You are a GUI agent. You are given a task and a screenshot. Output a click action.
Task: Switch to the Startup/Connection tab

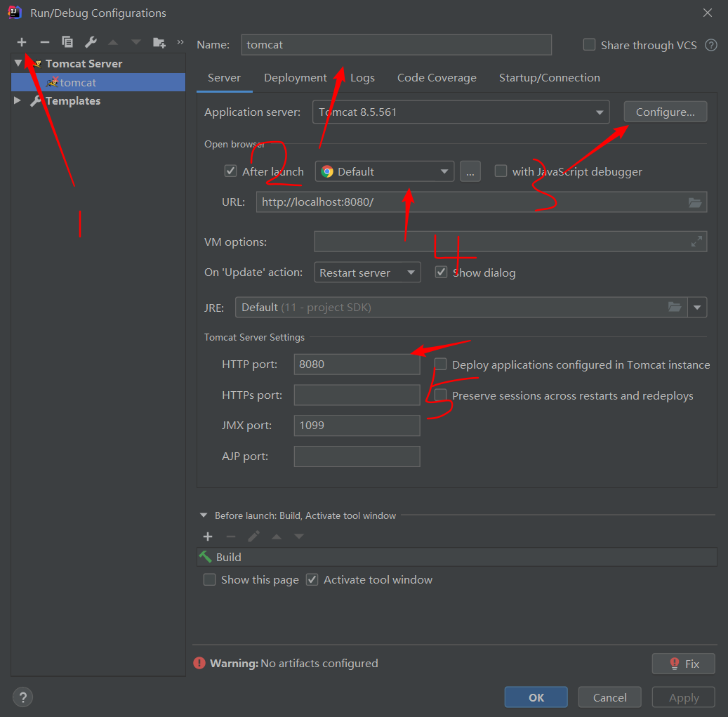click(549, 77)
